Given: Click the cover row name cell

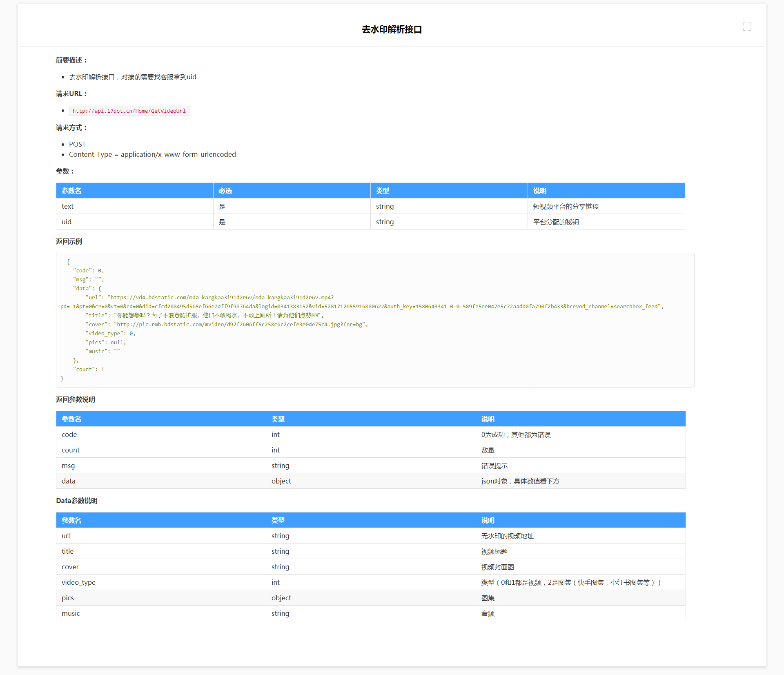Looking at the screenshot, I should point(161,567).
